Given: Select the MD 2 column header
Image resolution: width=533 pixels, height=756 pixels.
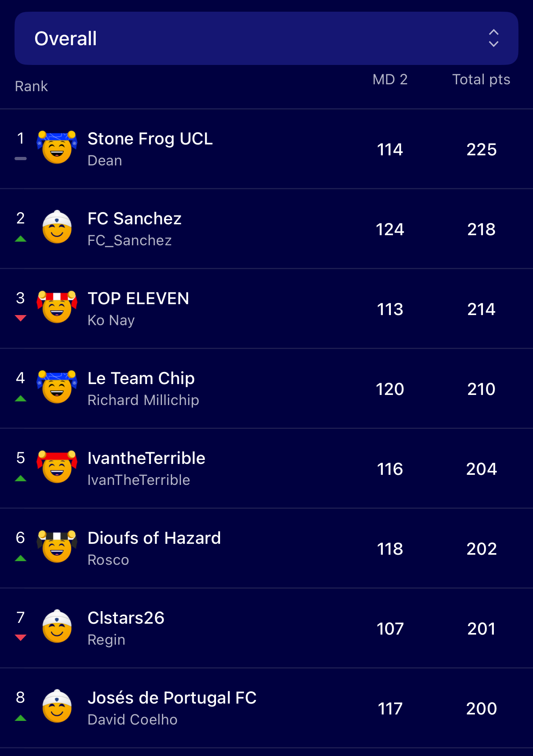Looking at the screenshot, I should point(390,79).
